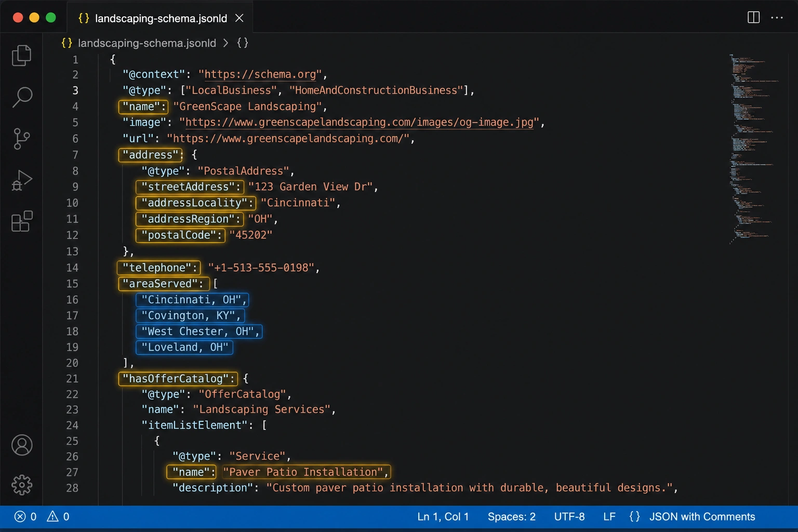Open the og-image.jpg URL link

tap(360, 123)
